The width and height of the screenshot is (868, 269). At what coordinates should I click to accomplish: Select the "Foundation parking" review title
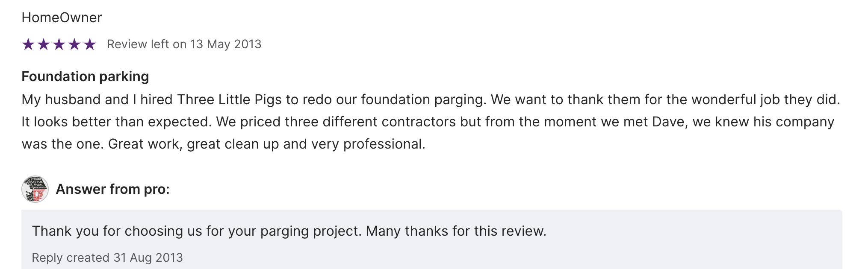pyautogui.click(x=85, y=76)
